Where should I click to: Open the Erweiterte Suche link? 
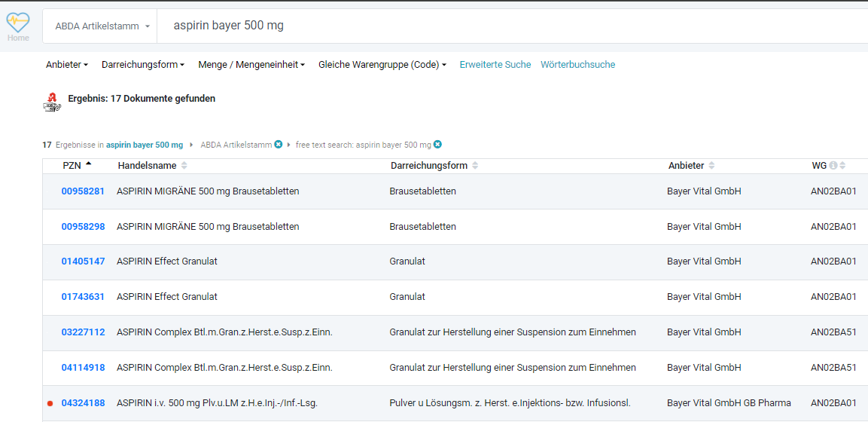coord(495,65)
